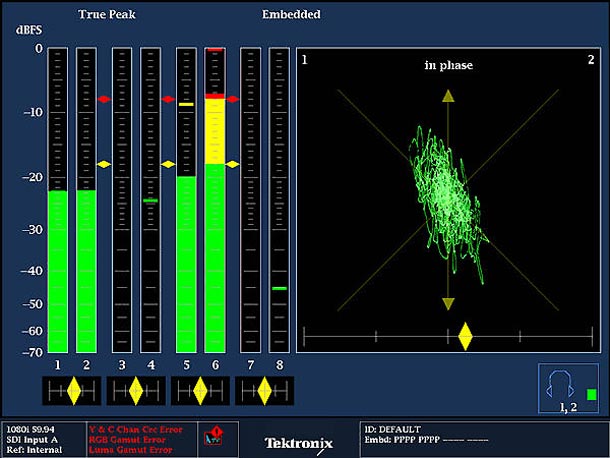
Task: Click the 'in phase' label
Action: [449, 65]
